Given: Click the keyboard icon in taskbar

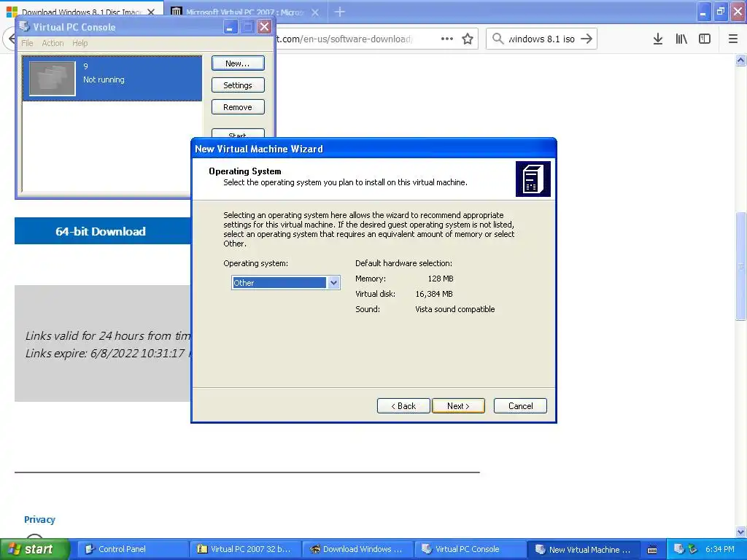Looking at the screenshot, I should [x=652, y=550].
